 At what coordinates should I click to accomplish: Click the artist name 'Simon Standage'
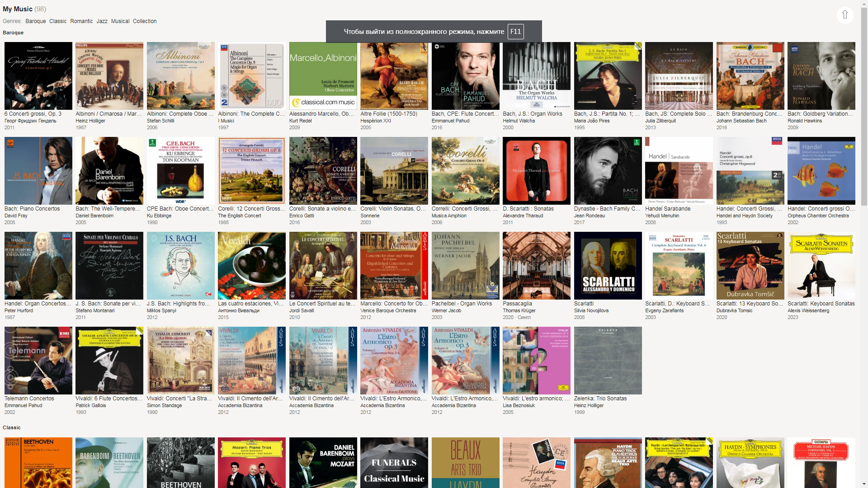tap(165, 406)
